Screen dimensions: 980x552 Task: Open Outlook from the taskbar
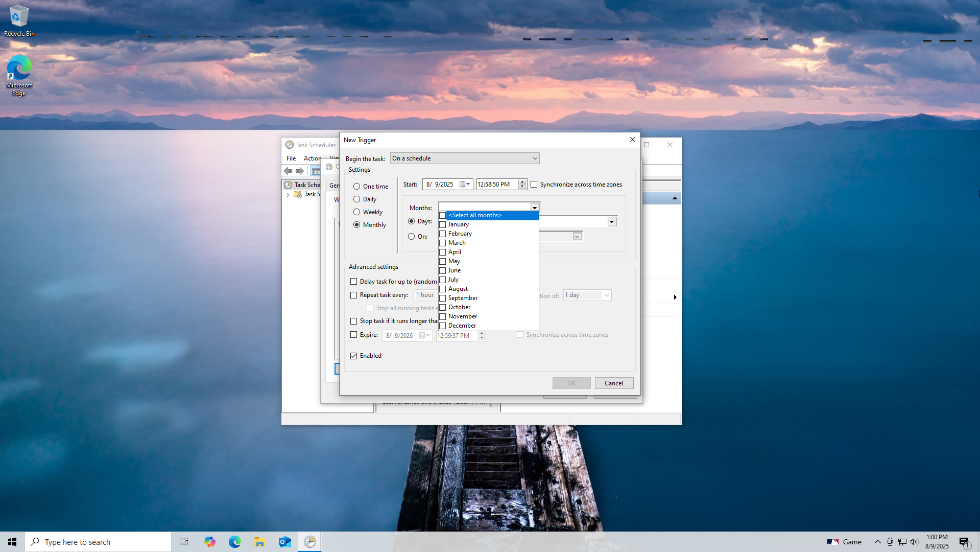pos(284,542)
